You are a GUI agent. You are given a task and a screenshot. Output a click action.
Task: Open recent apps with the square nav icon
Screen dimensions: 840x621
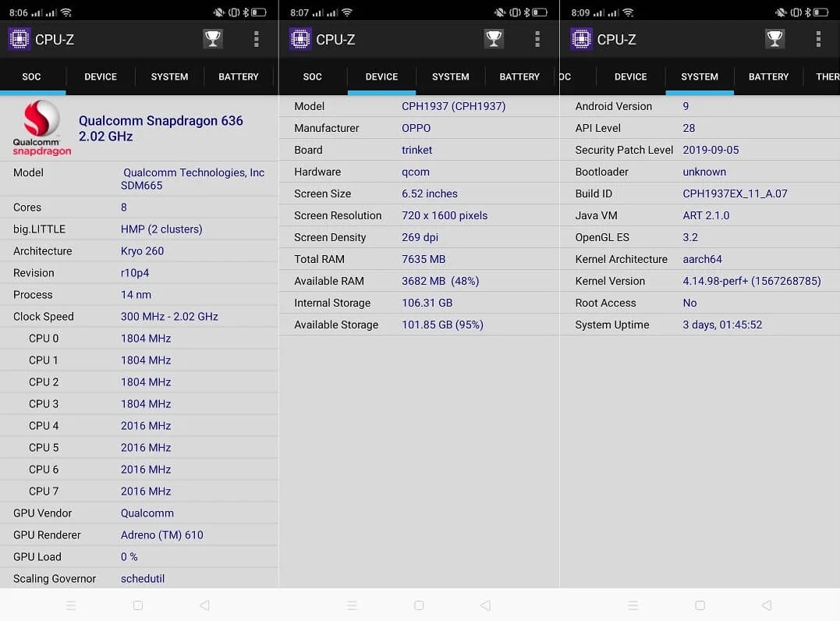pos(71,605)
